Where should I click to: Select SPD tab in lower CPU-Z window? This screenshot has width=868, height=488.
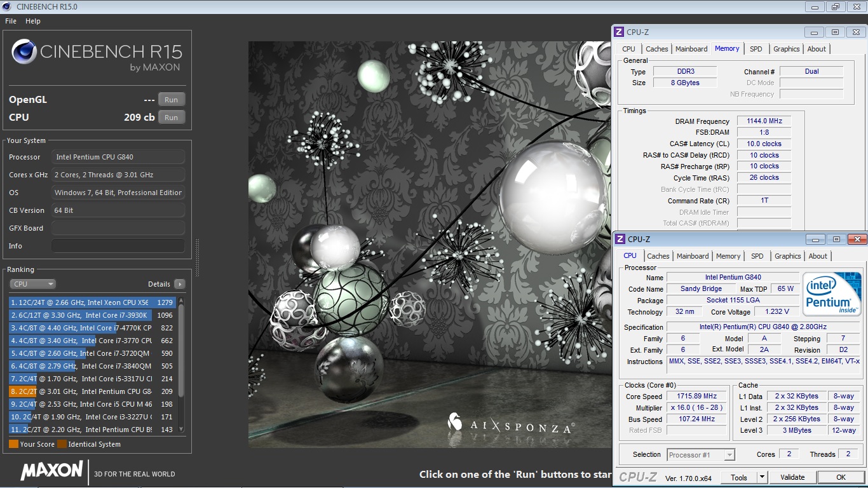(757, 256)
